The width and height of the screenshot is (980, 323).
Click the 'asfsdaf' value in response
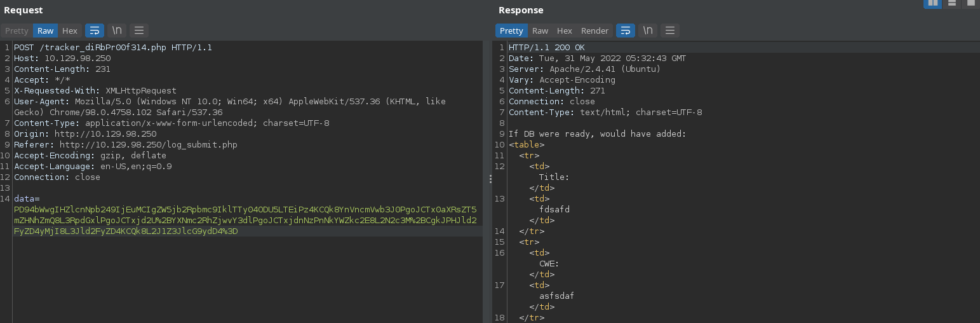[x=557, y=296]
